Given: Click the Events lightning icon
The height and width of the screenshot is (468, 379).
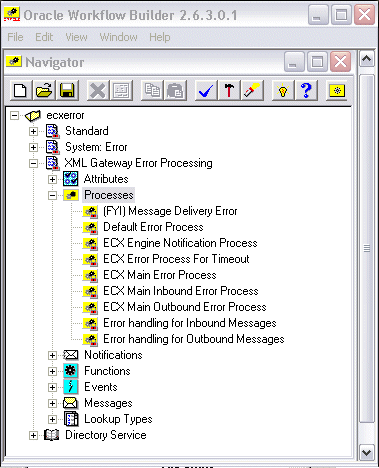Looking at the screenshot, I should point(71,387).
